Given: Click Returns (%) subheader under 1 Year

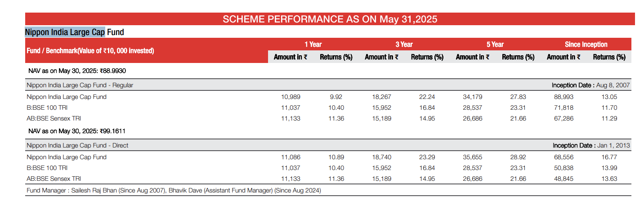Looking at the screenshot, I should click(336, 57).
